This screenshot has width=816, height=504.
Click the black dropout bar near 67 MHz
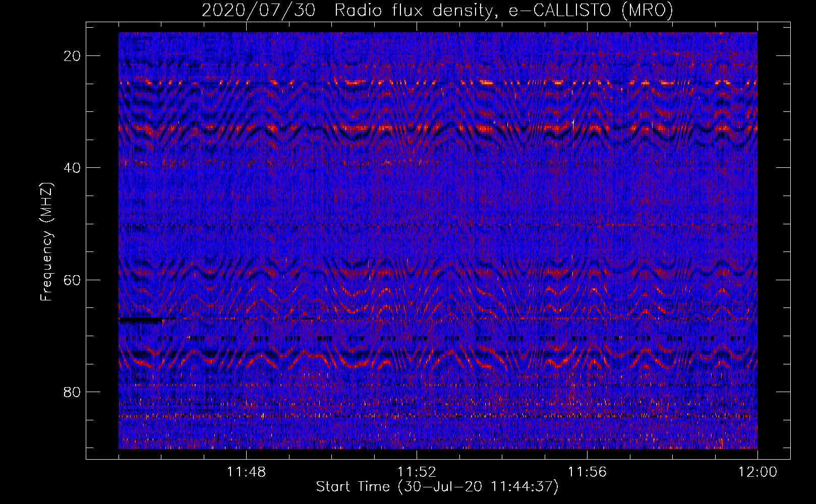[x=141, y=320]
